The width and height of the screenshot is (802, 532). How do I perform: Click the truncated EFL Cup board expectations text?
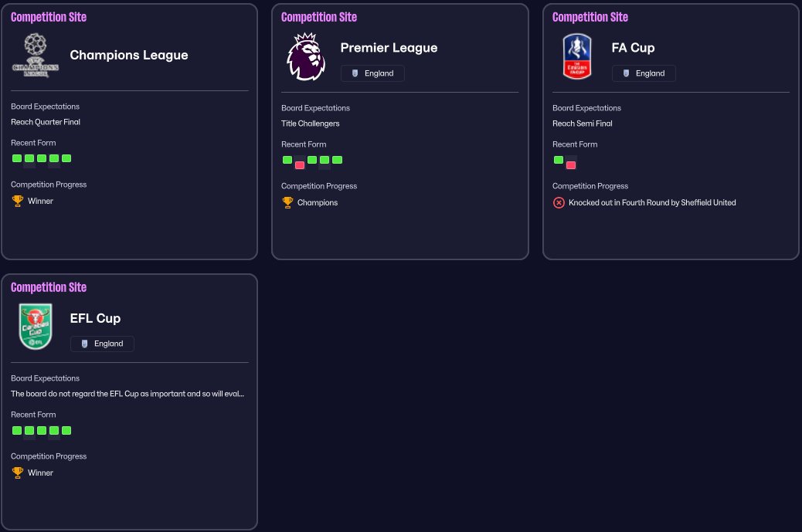[x=127, y=394]
